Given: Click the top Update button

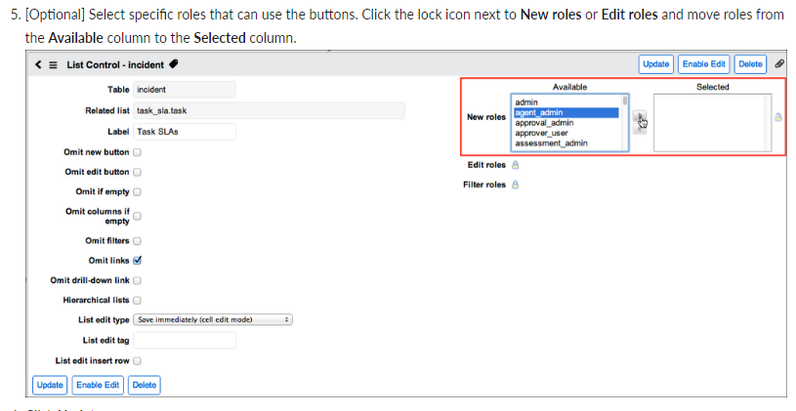Looking at the screenshot, I should point(656,64).
